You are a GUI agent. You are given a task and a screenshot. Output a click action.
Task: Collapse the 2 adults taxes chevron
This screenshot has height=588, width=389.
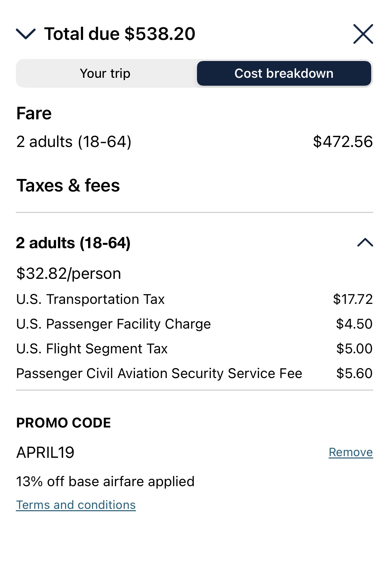coord(365,243)
